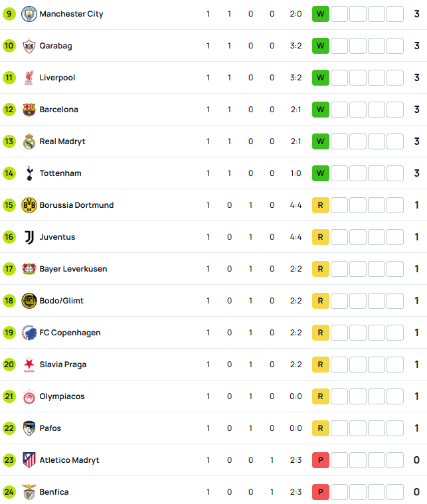The height and width of the screenshot is (504, 427).
Task: Click position badge number 21
Action: click(x=9, y=396)
